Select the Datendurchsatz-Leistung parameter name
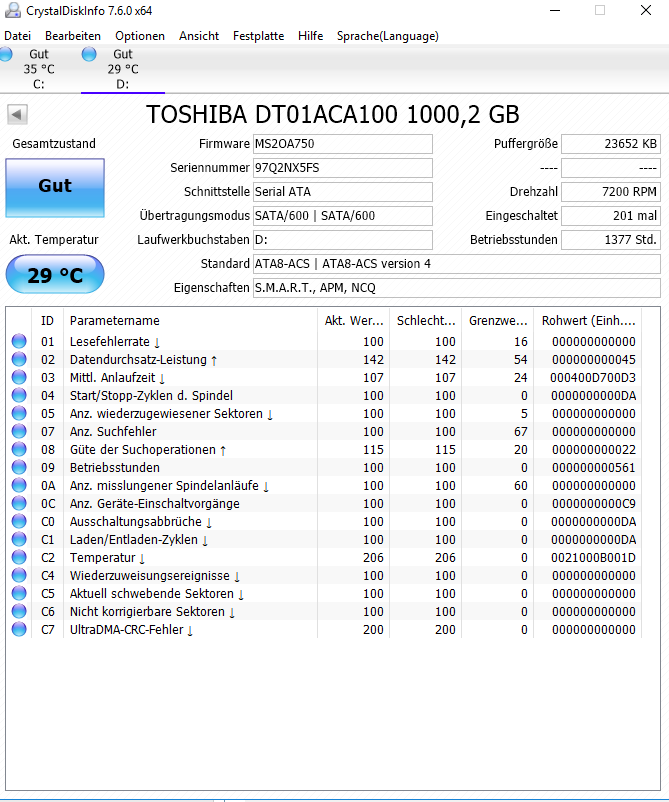This screenshot has width=669, height=802. (x=138, y=359)
